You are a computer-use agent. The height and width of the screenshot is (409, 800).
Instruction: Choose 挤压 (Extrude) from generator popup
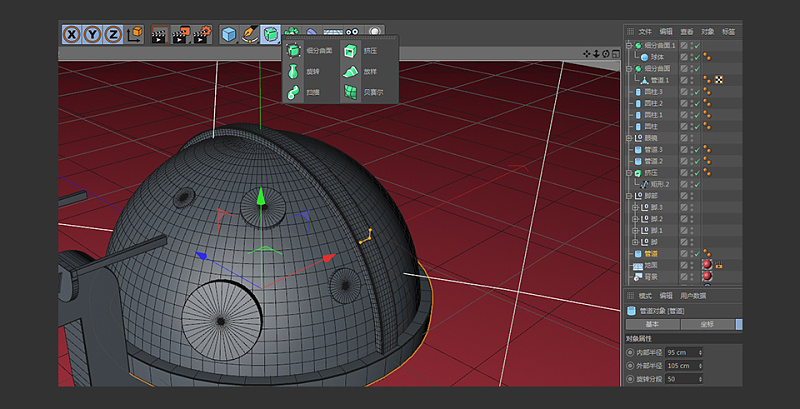[350, 50]
